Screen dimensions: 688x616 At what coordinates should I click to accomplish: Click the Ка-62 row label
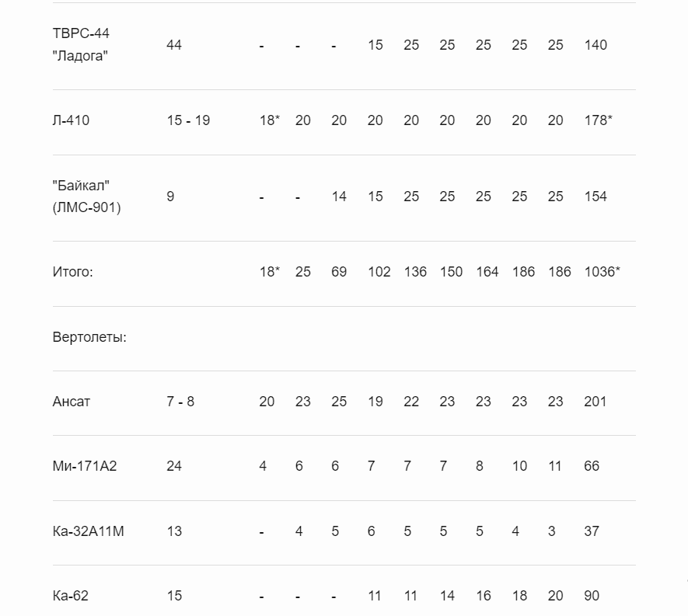tap(70, 596)
